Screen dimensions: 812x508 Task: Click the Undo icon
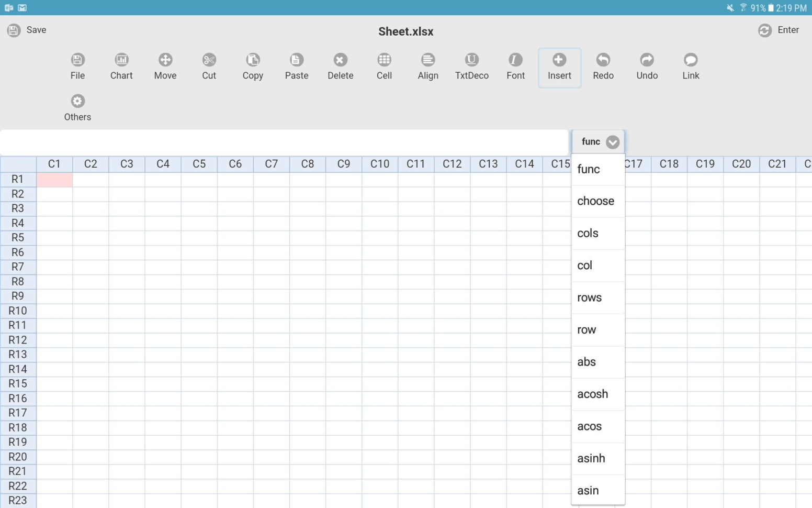[647, 65]
